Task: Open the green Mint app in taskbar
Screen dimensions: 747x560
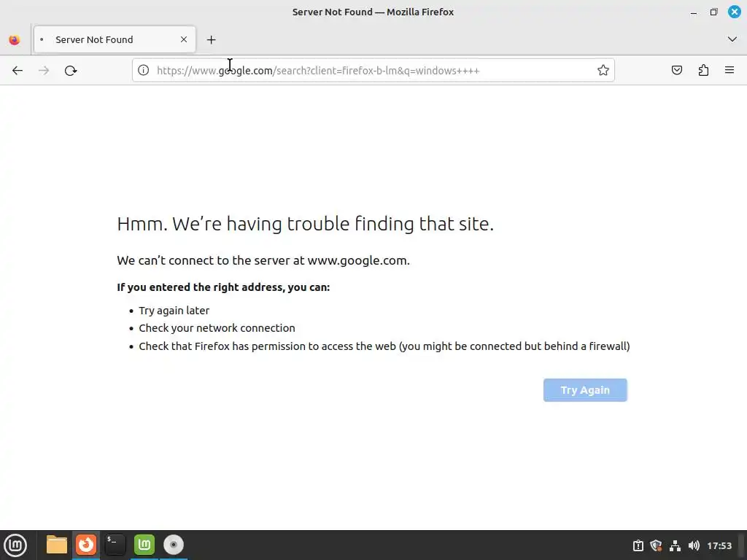Action: [144, 545]
